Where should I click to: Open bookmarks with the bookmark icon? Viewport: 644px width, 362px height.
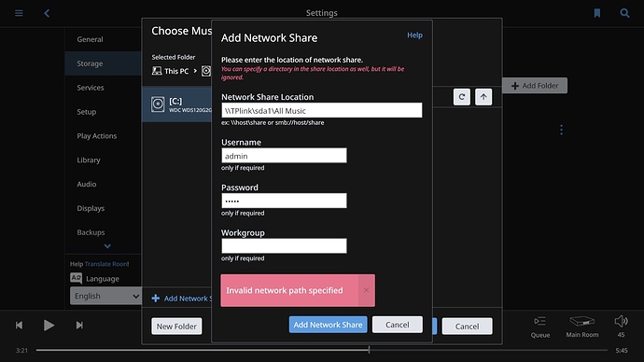pyautogui.click(x=597, y=13)
